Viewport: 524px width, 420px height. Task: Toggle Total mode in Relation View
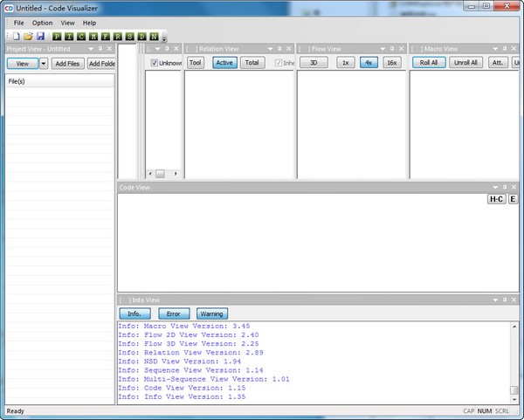pos(252,63)
